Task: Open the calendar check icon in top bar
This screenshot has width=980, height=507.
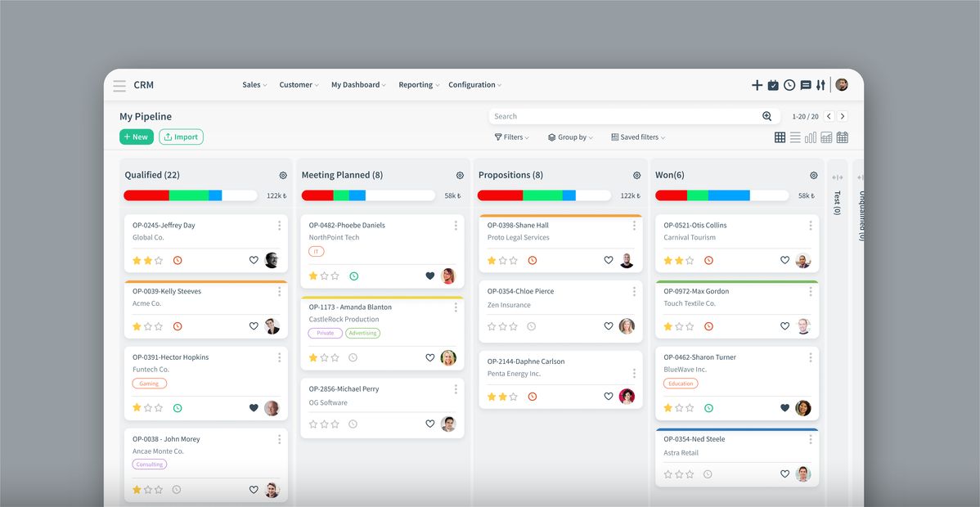Action: click(x=773, y=85)
